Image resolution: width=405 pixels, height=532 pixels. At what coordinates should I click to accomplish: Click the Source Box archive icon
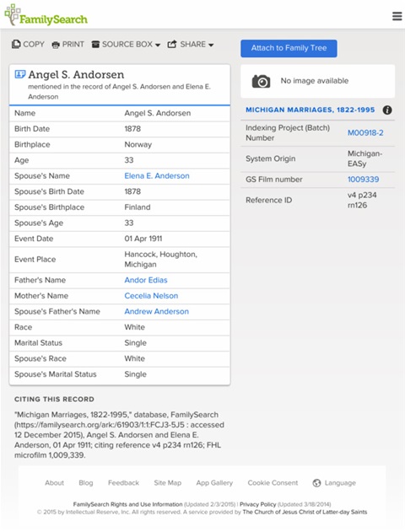tap(95, 44)
